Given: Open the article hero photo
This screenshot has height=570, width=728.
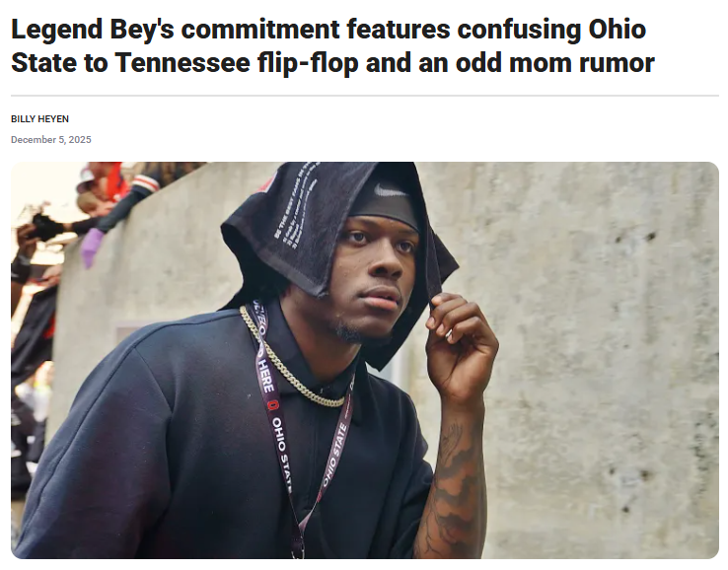Looking at the screenshot, I should (365, 360).
